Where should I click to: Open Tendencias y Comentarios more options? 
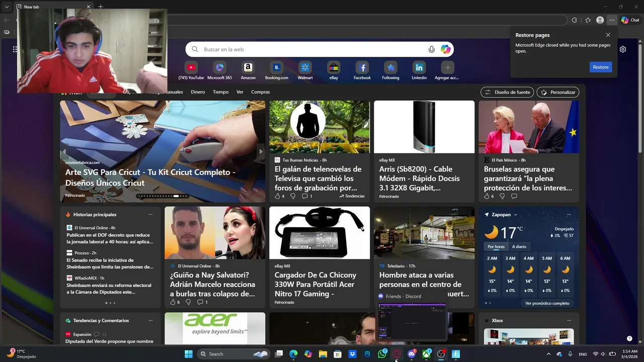150,320
